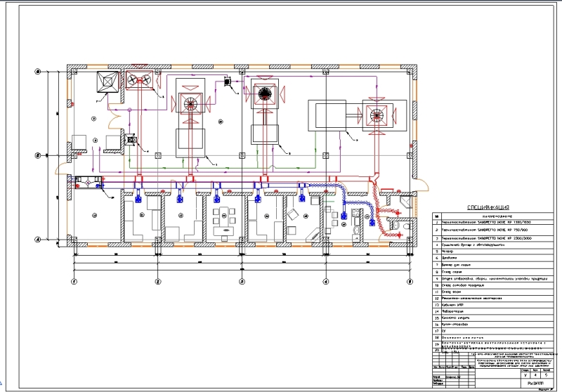Select specification row number 13 Кабинет ИТР
The height and width of the screenshot is (392, 562).
click(x=493, y=305)
